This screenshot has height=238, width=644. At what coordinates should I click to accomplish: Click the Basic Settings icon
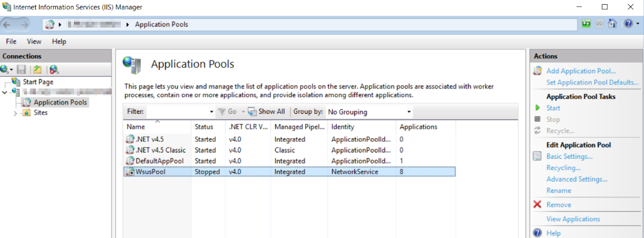(537, 157)
